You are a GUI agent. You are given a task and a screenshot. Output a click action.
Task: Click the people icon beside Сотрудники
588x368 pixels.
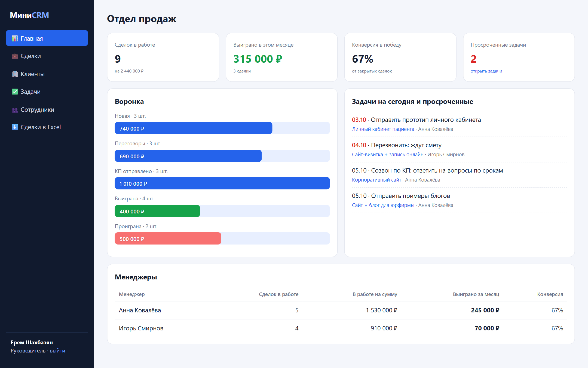15,110
